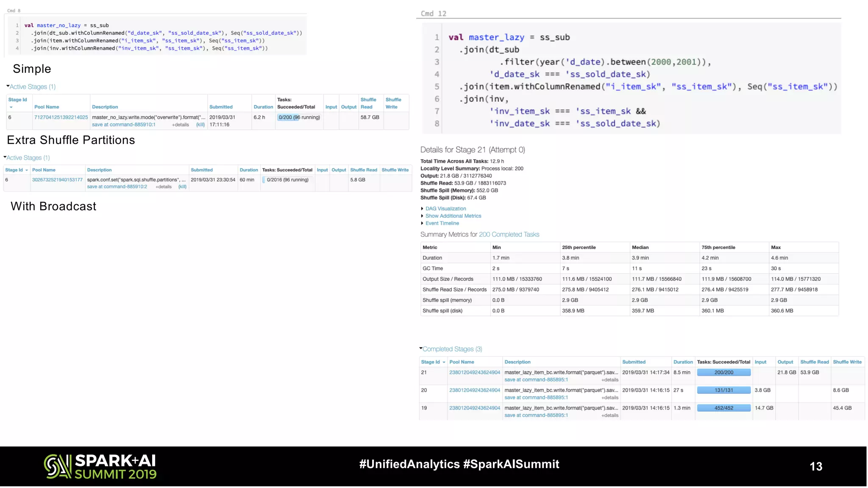The width and height of the screenshot is (868, 488).
Task: Expand Event Timeline
Action: [442, 223]
